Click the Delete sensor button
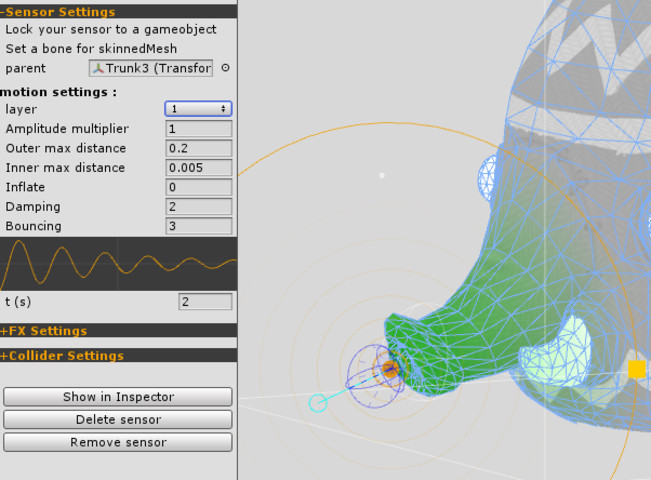 pyautogui.click(x=118, y=419)
